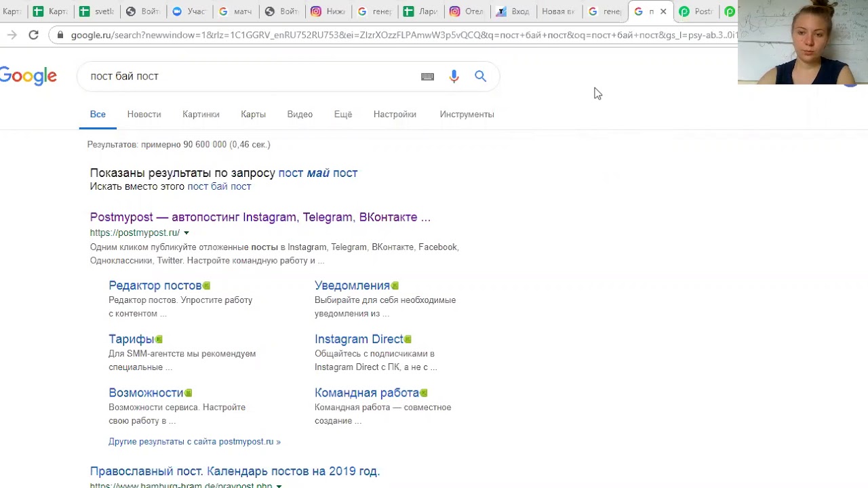Screen dimensions: 868x488
Task: Open Другие результаты с сайта postmypost.ru
Action: [x=195, y=441]
